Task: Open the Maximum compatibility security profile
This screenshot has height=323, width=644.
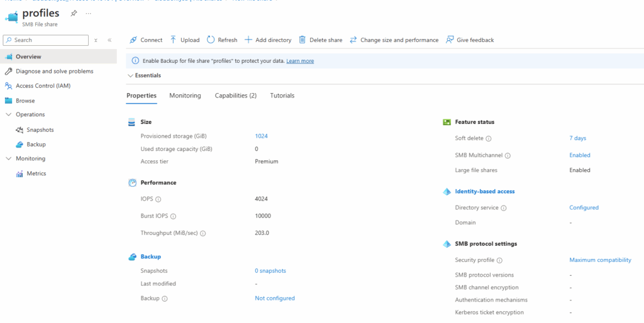Action: (x=600, y=260)
